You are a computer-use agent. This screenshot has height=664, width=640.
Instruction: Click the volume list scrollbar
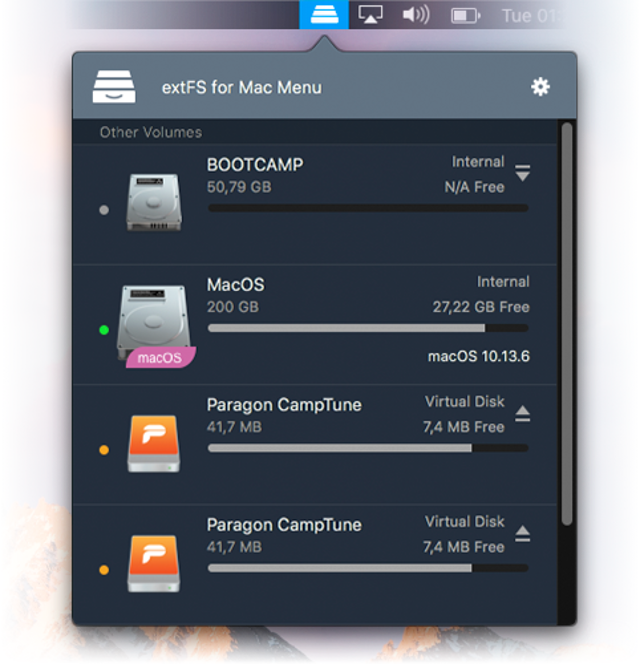(567, 324)
